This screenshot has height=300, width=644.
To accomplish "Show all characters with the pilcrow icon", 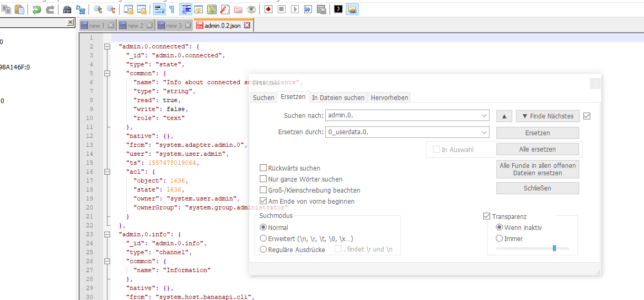I will click(x=172, y=9).
